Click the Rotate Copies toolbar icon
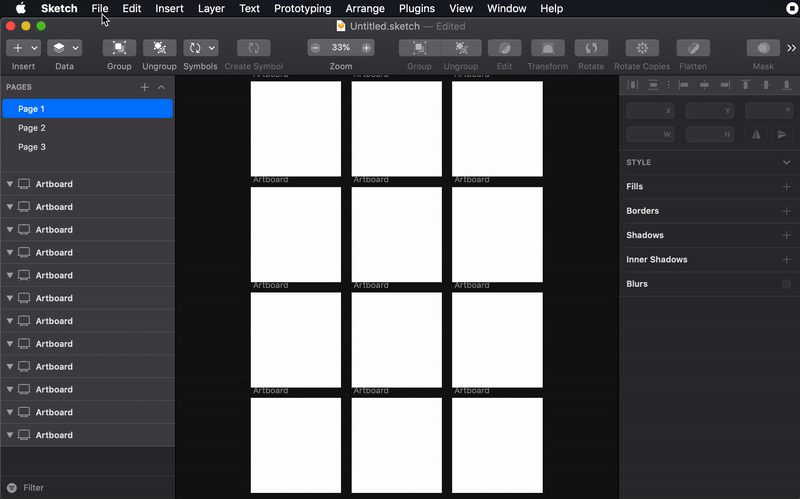Screen dimensions: 800x499 click(642, 48)
